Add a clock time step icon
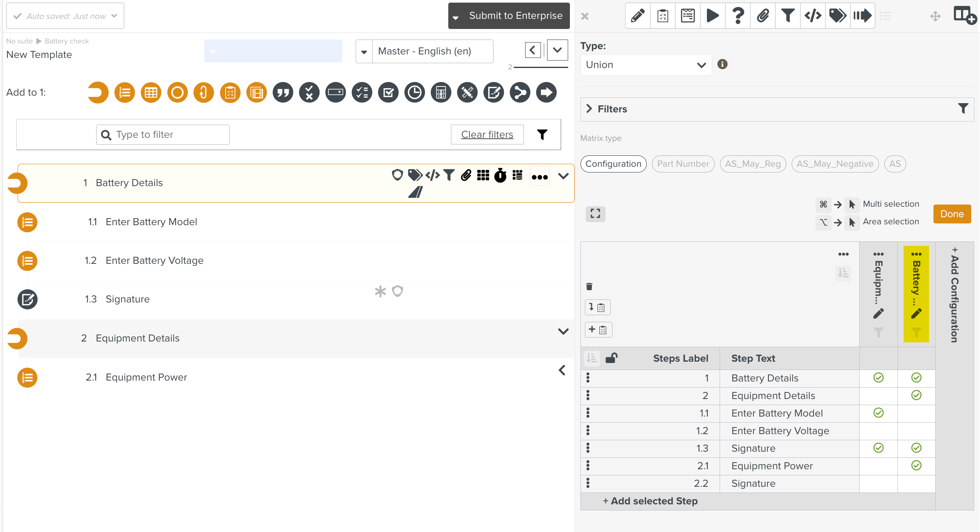Screen dimensions: 980x532 414,93
